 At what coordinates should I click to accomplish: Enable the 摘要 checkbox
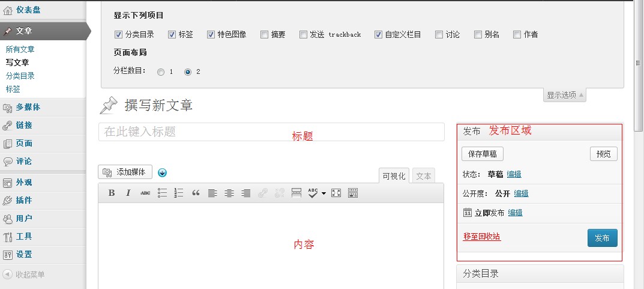[265, 35]
